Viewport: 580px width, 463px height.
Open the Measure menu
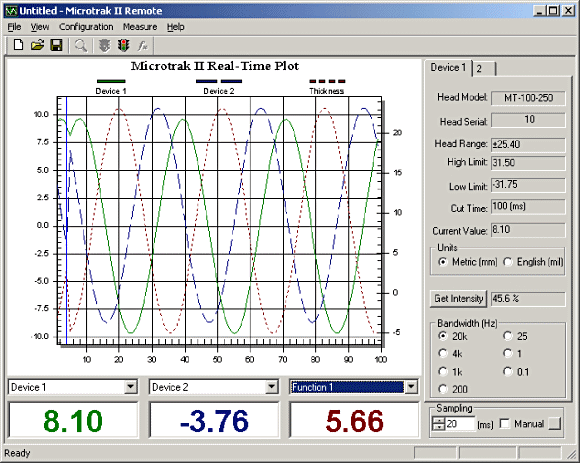(x=140, y=27)
